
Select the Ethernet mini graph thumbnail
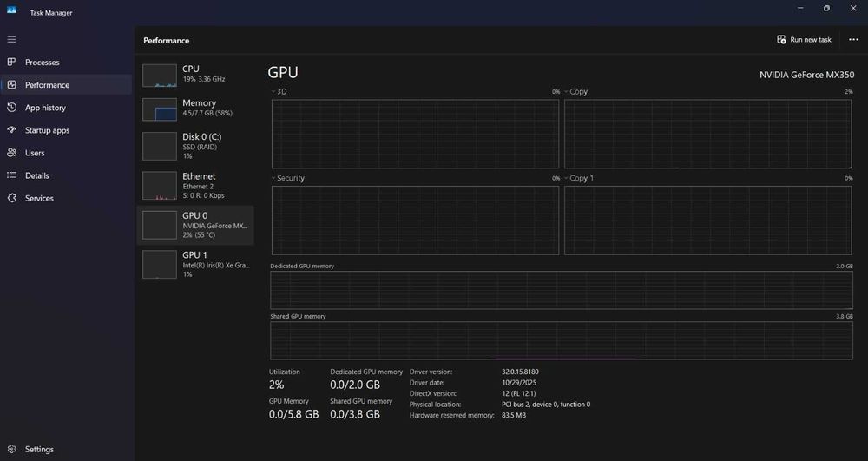tap(160, 186)
